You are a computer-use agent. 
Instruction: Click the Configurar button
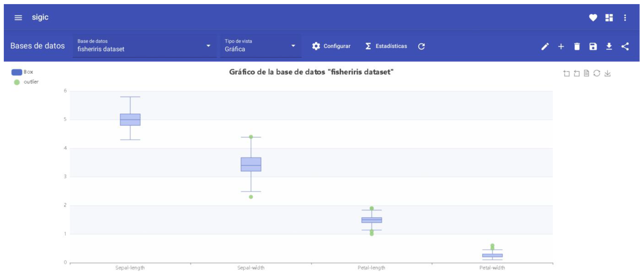331,46
